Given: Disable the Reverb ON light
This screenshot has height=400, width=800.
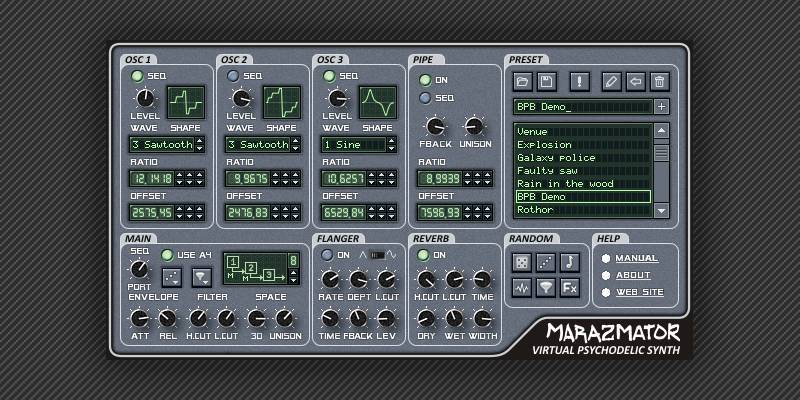Looking at the screenshot, I should [x=423, y=255].
